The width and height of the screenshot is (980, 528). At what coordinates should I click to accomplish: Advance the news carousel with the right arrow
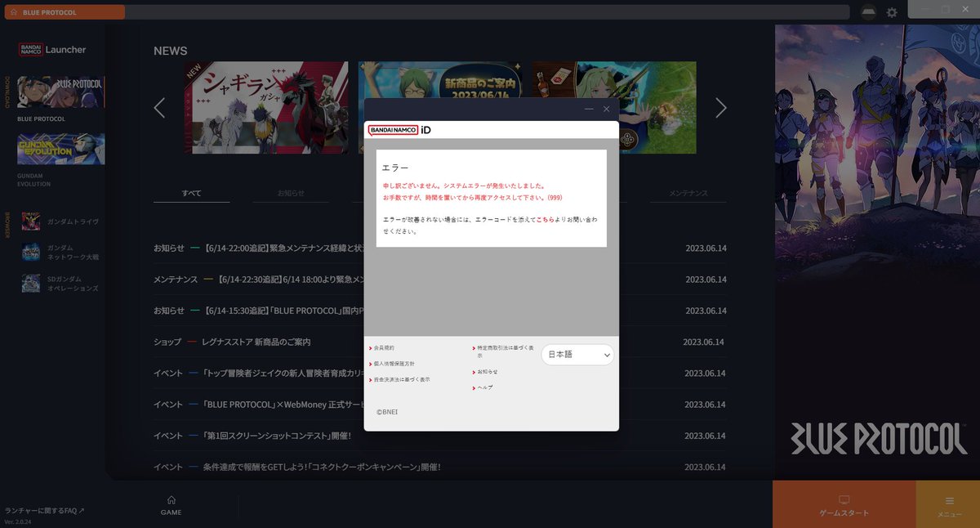(x=721, y=107)
